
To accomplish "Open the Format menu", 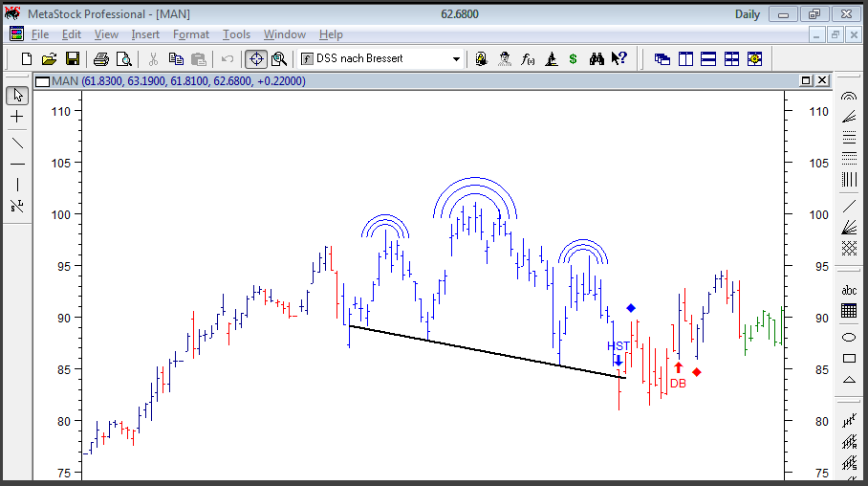I will point(191,34).
